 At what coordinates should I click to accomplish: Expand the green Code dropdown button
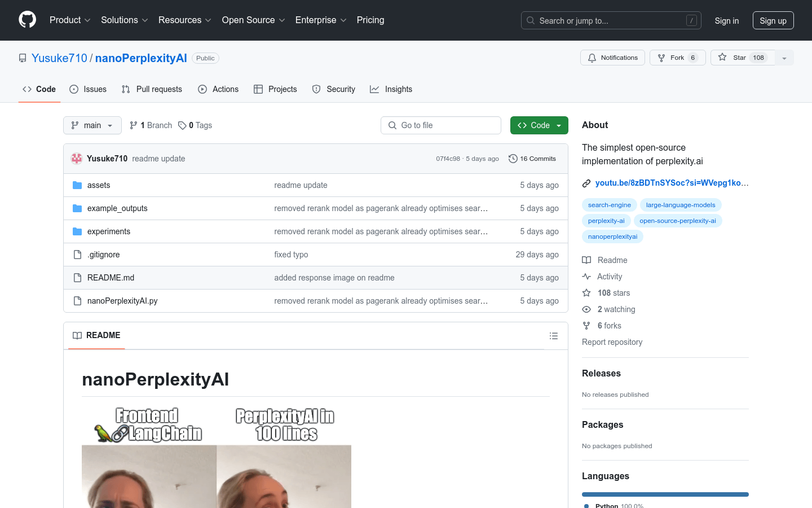pos(539,125)
